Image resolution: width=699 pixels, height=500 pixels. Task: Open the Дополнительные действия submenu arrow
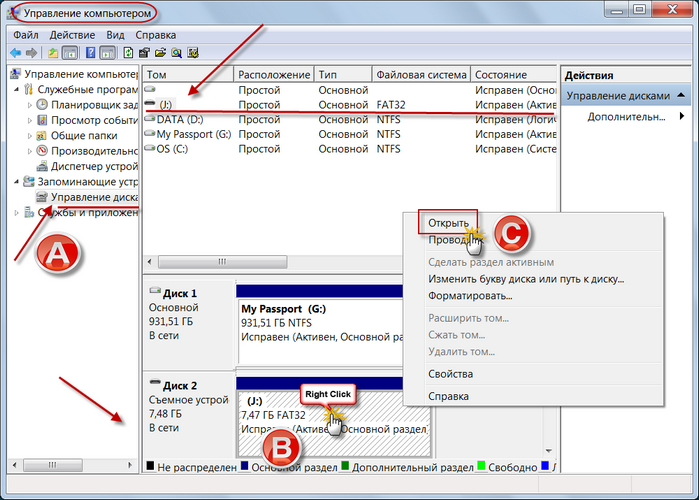[x=682, y=116]
